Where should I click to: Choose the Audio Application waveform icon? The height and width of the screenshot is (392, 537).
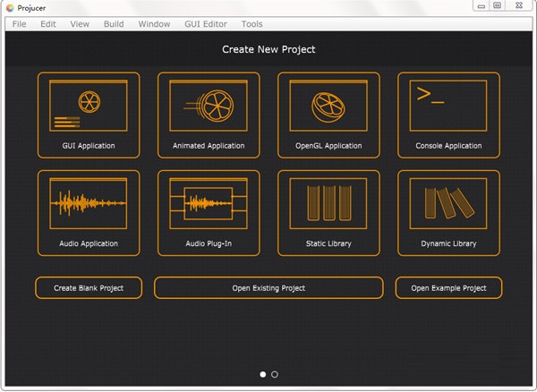[89, 203]
